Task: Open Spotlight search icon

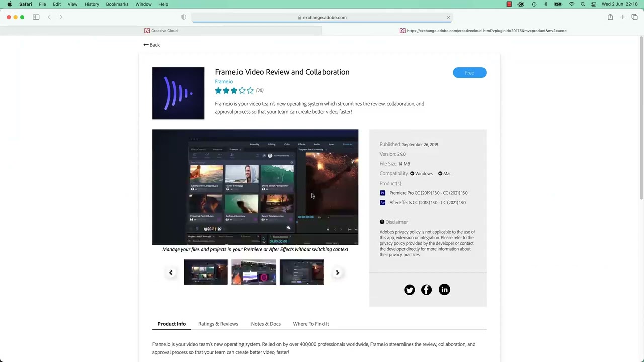Action: (583, 4)
